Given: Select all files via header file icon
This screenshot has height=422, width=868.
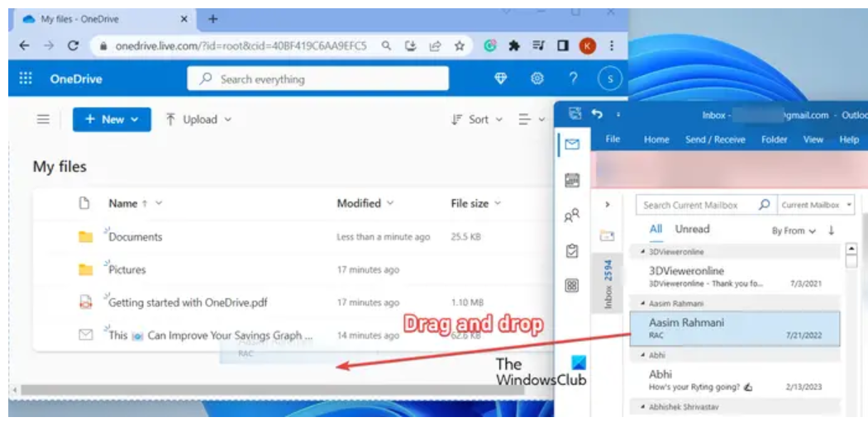Looking at the screenshot, I should pos(84,203).
